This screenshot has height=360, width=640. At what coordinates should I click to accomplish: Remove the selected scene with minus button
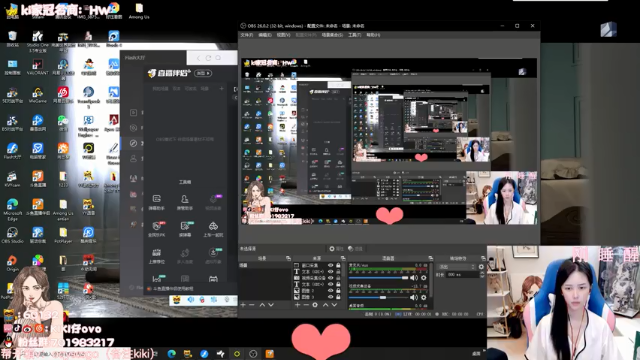[252, 305]
